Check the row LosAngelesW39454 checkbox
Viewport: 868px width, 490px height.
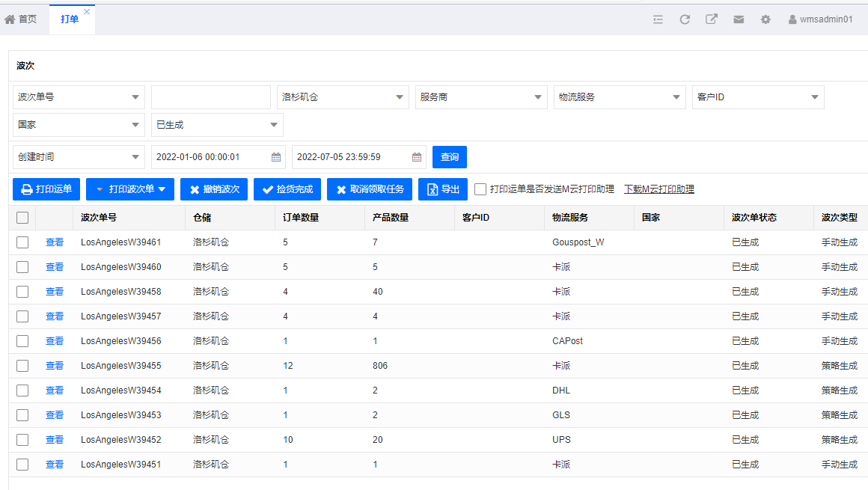[x=22, y=391]
